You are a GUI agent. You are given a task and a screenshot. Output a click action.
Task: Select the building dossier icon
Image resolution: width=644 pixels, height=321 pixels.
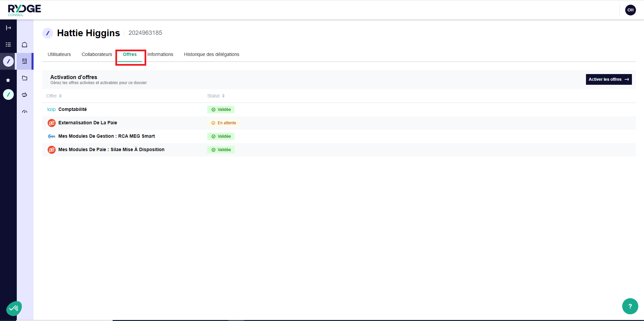[24, 61]
